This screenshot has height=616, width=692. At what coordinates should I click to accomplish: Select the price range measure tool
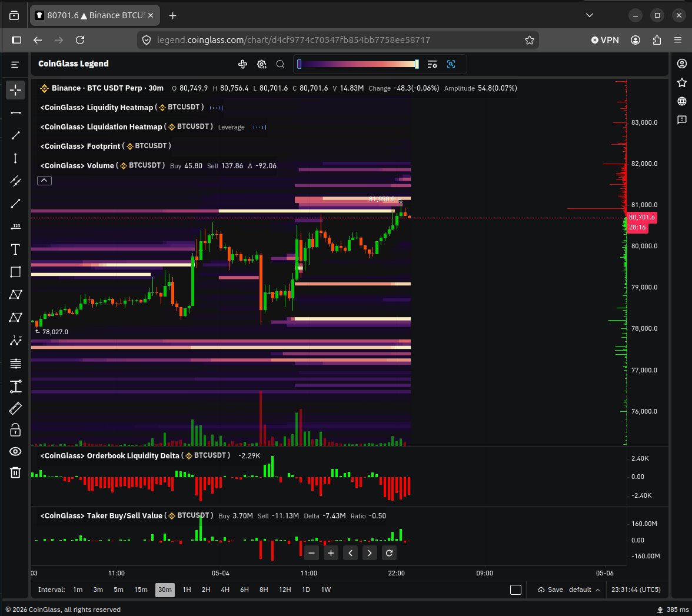[x=15, y=387]
